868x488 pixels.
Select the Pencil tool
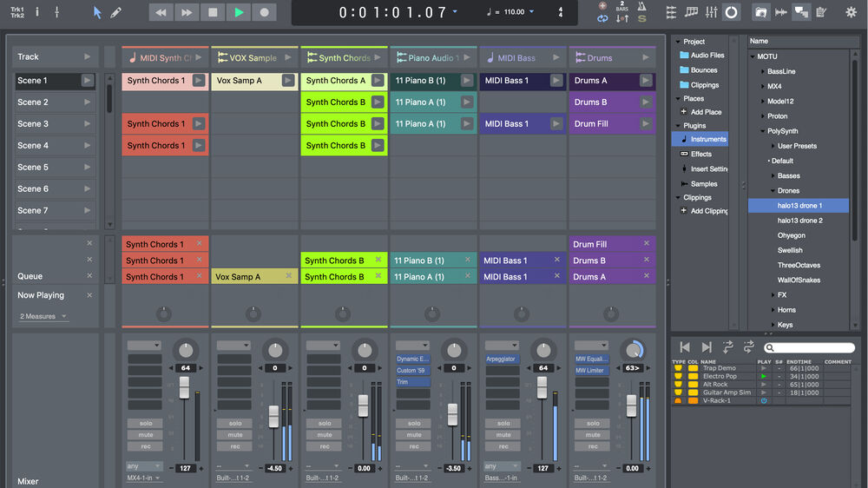(x=116, y=13)
